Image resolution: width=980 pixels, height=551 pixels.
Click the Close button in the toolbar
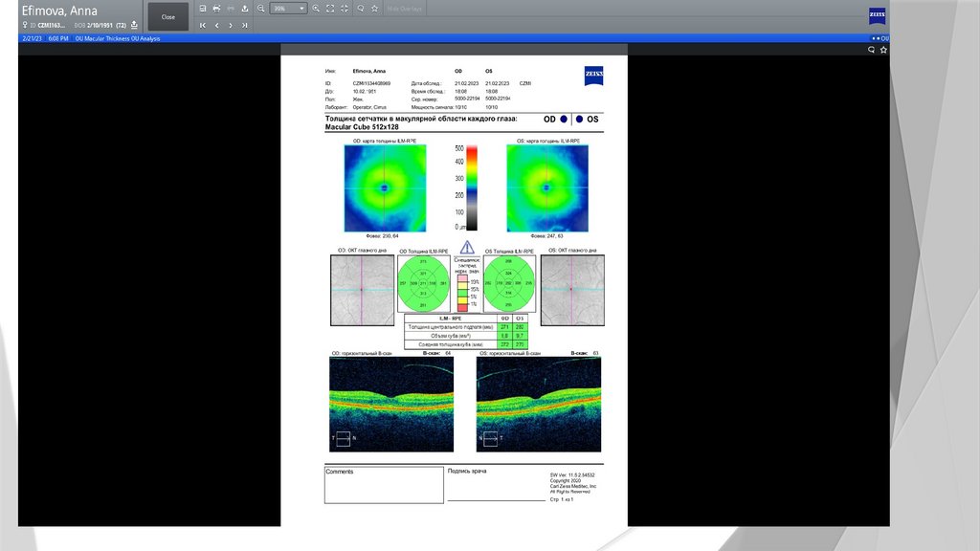tap(168, 17)
